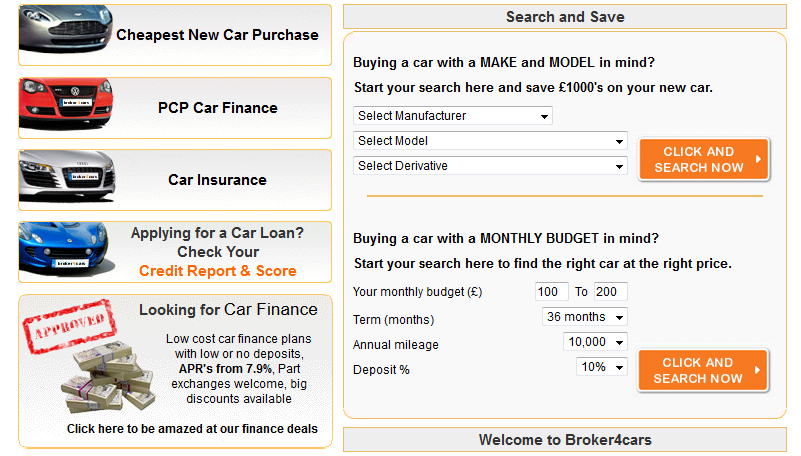Go to PCP Car Finance
Image resolution: width=801 pixels, height=456 pixels.
pos(218,108)
